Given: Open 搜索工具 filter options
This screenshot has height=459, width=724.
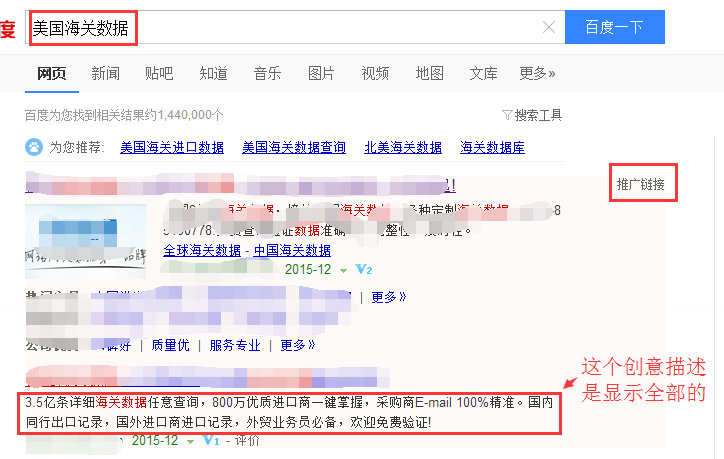Looking at the screenshot, I should (x=538, y=115).
